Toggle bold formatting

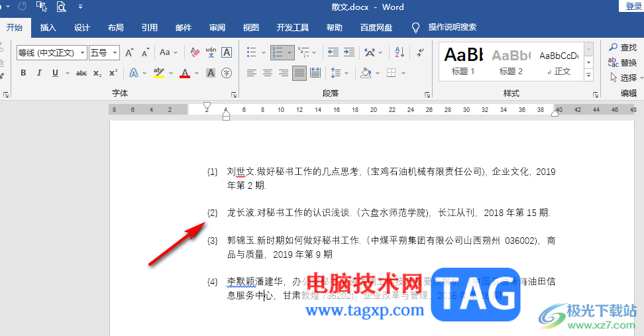click(x=23, y=73)
